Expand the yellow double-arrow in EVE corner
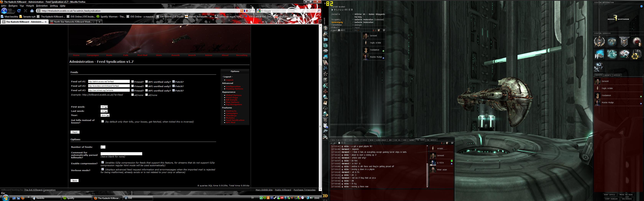Screen dimensions: 644x201 pos(325,196)
